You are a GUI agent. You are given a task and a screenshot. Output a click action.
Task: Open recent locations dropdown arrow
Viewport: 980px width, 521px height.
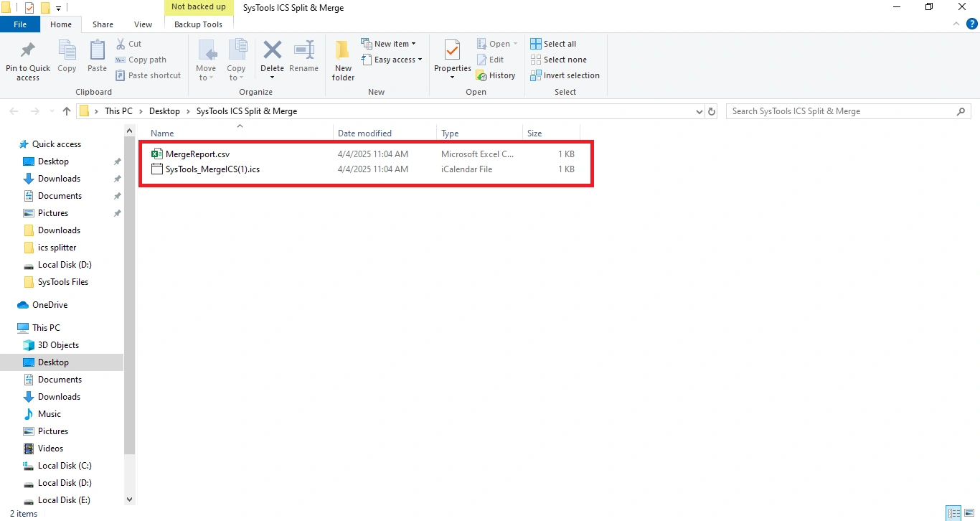[x=51, y=112]
